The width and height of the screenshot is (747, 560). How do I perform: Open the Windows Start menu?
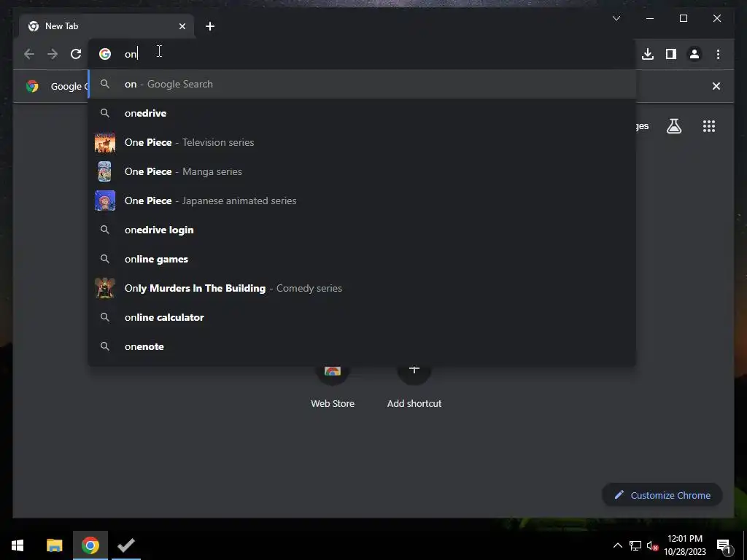click(18, 545)
